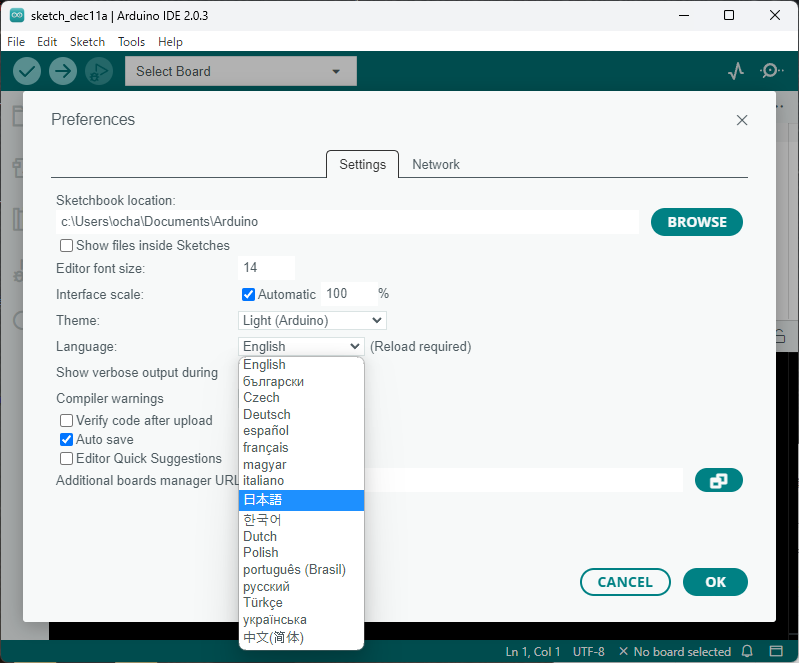Viewport: 799px width, 663px height.
Task: Open the Sketch menu
Action: click(87, 42)
